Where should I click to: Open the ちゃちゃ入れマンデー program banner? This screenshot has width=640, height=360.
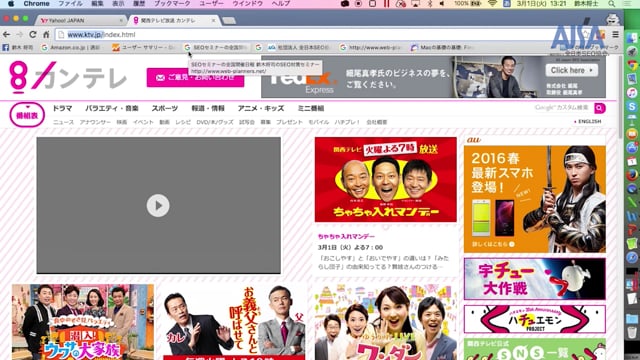pyautogui.click(x=386, y=180)
